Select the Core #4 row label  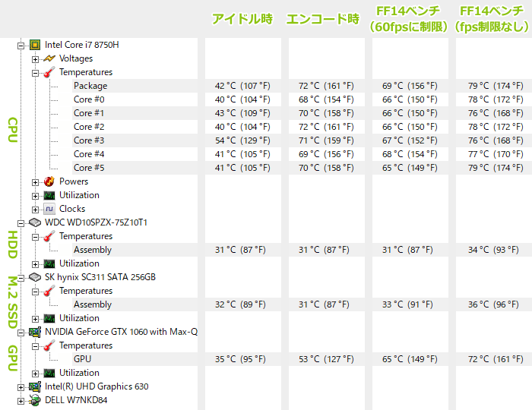coord(89,154)
